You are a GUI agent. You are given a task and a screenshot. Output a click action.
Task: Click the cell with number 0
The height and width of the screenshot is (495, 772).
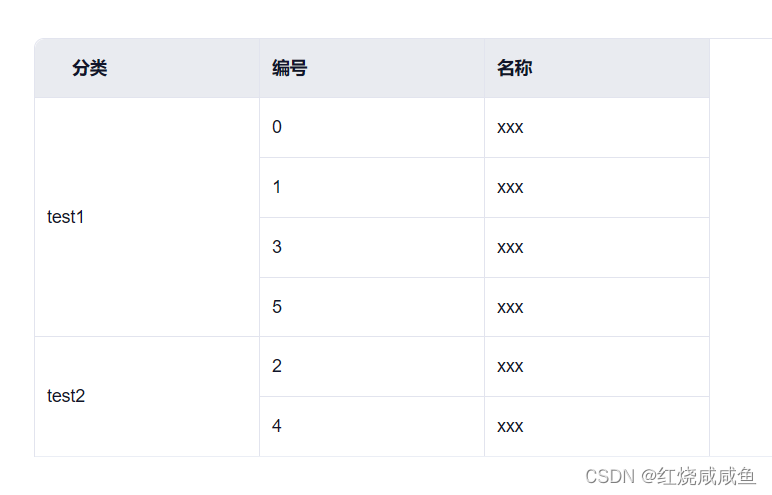(277, 128)
